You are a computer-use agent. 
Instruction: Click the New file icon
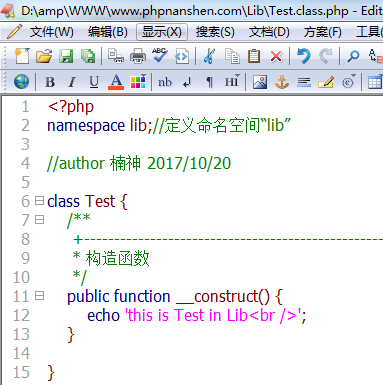point(22,56)
